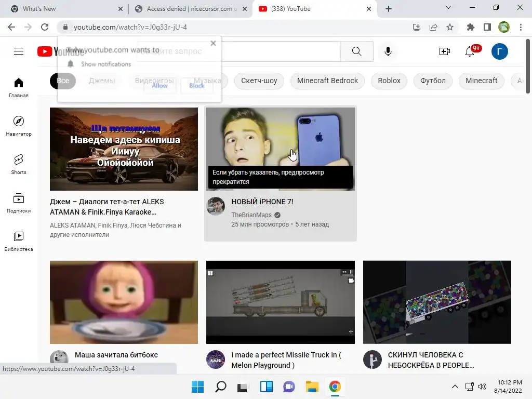Open Shorts in the sidebar
Screen dimensions: 532x399
[x=19, y=165]
